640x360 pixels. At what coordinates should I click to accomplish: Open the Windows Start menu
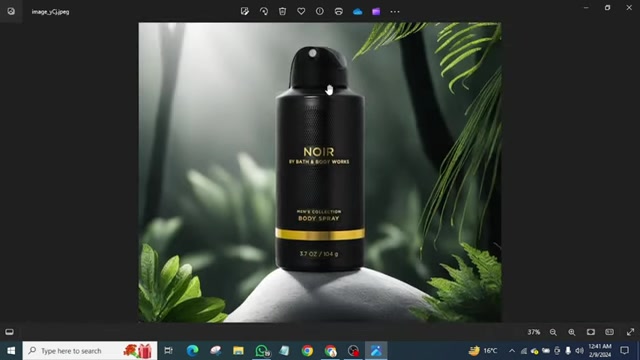click(11, 351)
